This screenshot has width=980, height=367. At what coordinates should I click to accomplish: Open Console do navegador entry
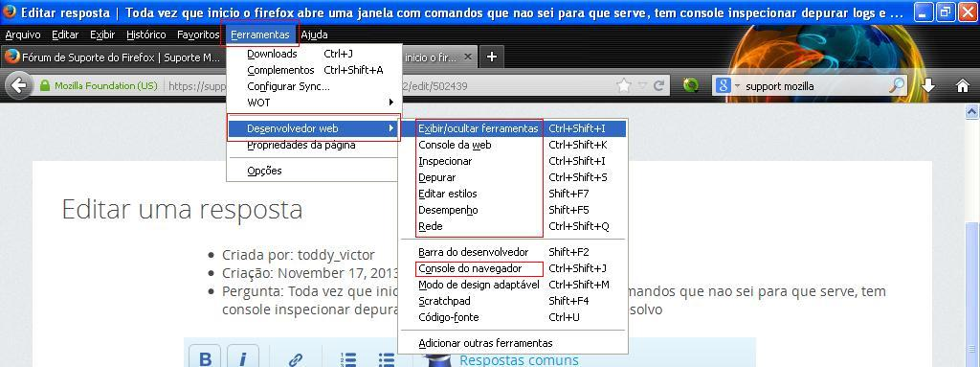point(513,268)
